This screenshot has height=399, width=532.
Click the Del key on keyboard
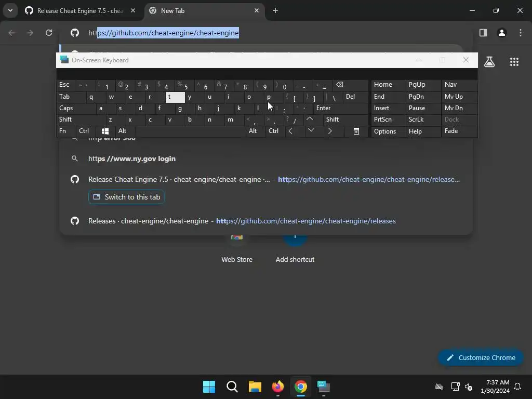coord(355,97)
